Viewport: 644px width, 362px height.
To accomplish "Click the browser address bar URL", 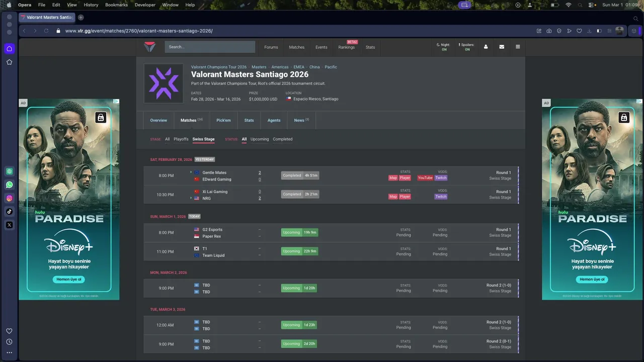I will (x=139, y=31).
